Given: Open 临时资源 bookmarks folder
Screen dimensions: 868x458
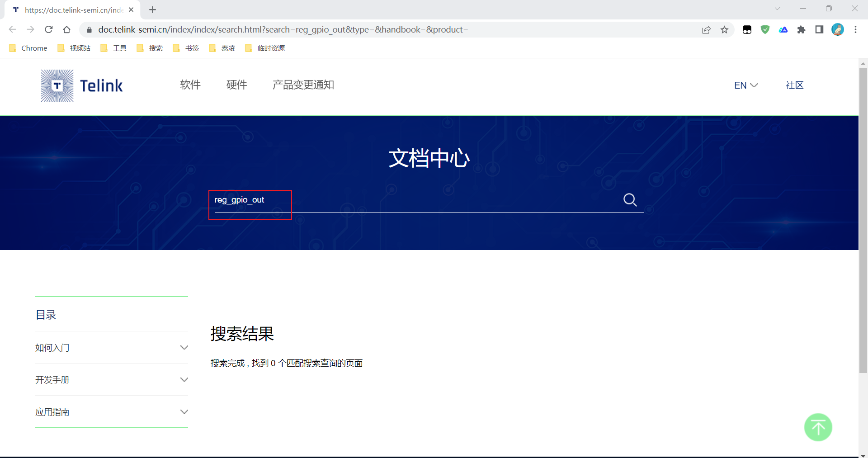Looking at the screenshot, I should 265,48.
